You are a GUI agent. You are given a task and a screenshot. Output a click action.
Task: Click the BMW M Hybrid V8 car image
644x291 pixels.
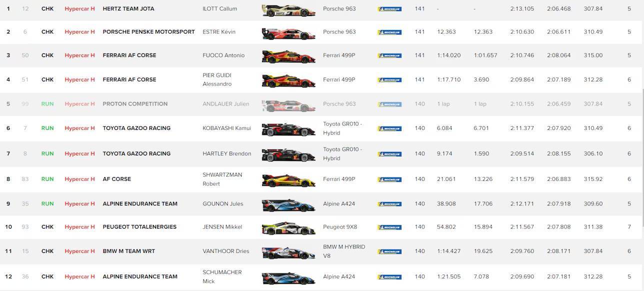click(x=288, y=252)
